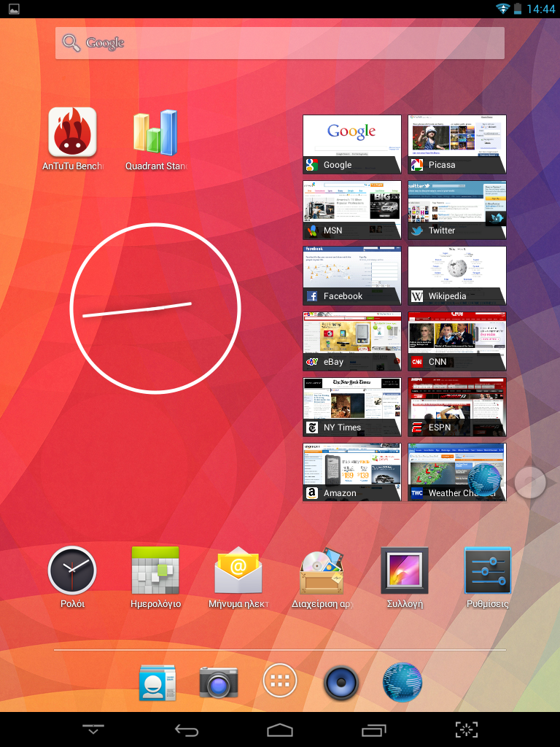
Task: Launch the browser globe in the dock
Action: 402,682
